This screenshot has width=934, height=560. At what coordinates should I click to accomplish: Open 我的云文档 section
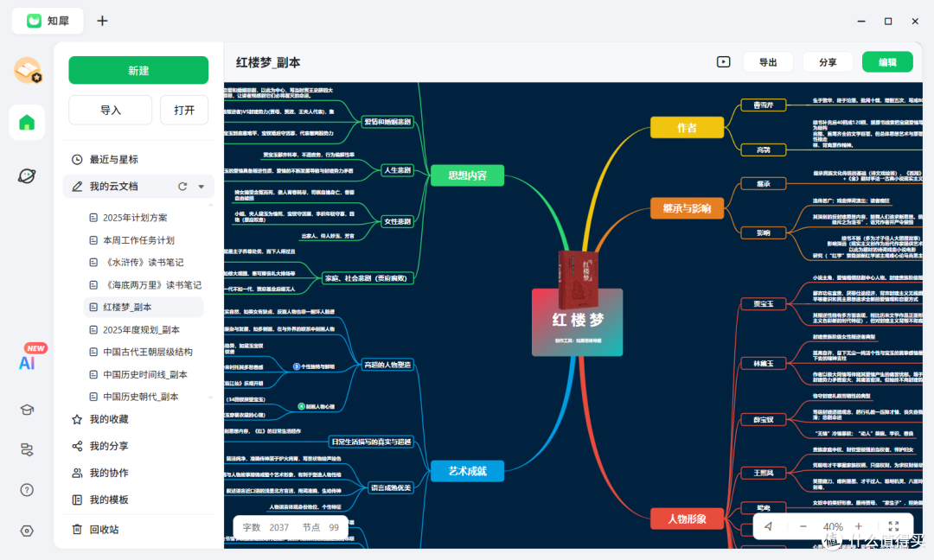coord(138,187)
